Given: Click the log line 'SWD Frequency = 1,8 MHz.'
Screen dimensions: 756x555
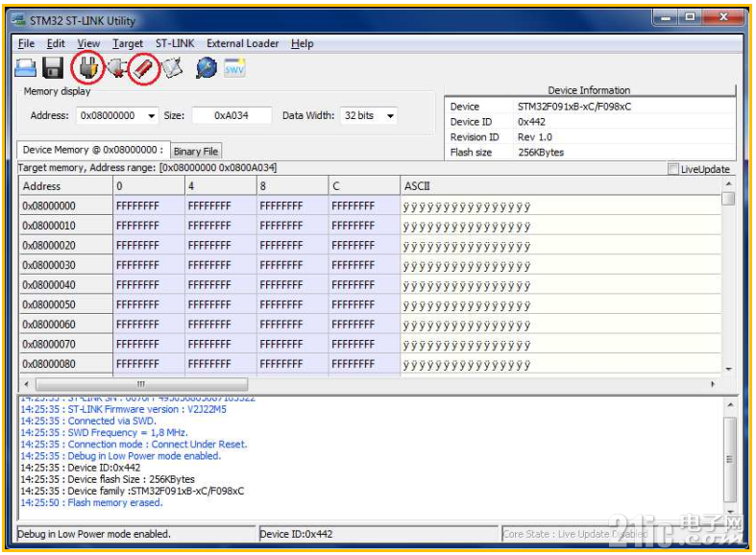Looking at the screenshot, I should (104, 433).
